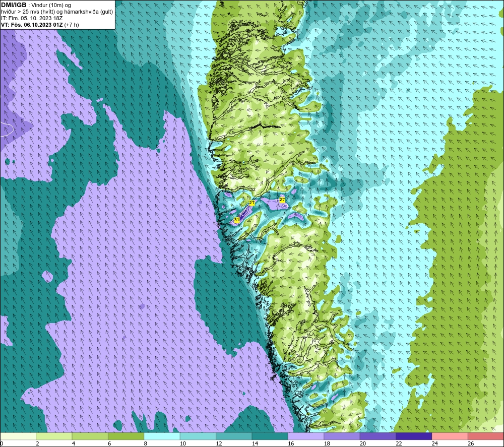This screenshot has width=504, height=447.
Task: Select the dark violet 20–22 color swatch
Action: (378, 436)
